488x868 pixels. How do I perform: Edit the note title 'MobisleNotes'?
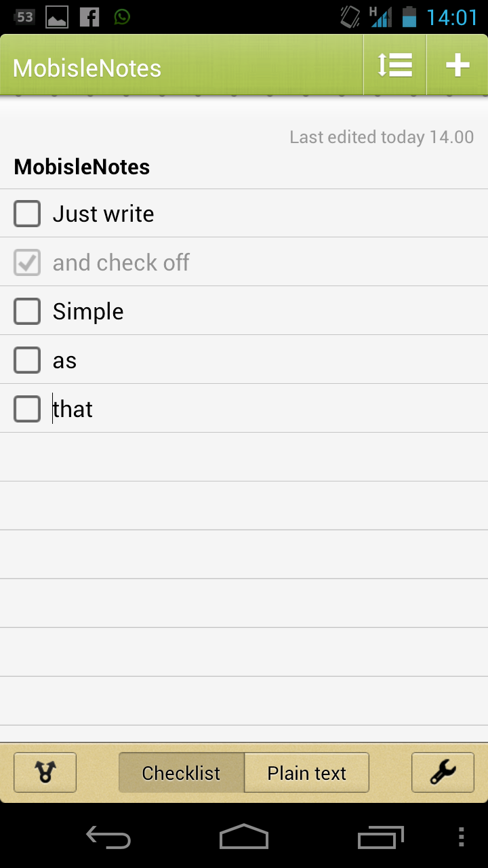click(82, 167)
